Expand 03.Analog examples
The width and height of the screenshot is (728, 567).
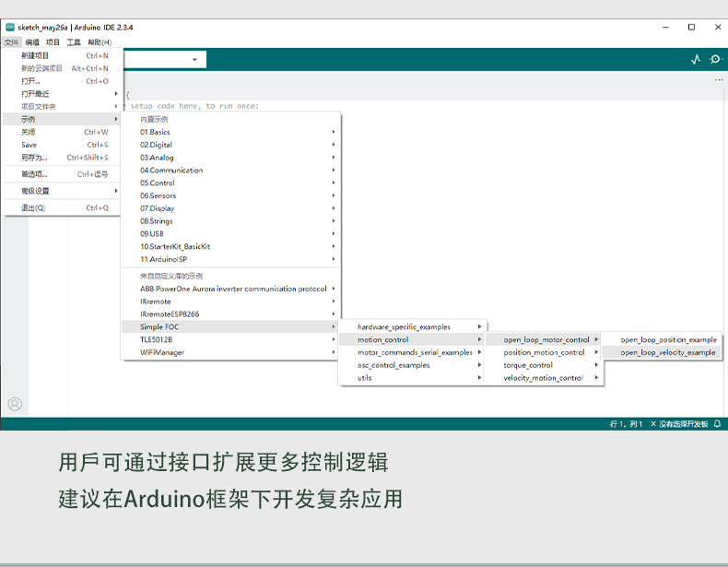pyautogui.click(x=230, y=158)
